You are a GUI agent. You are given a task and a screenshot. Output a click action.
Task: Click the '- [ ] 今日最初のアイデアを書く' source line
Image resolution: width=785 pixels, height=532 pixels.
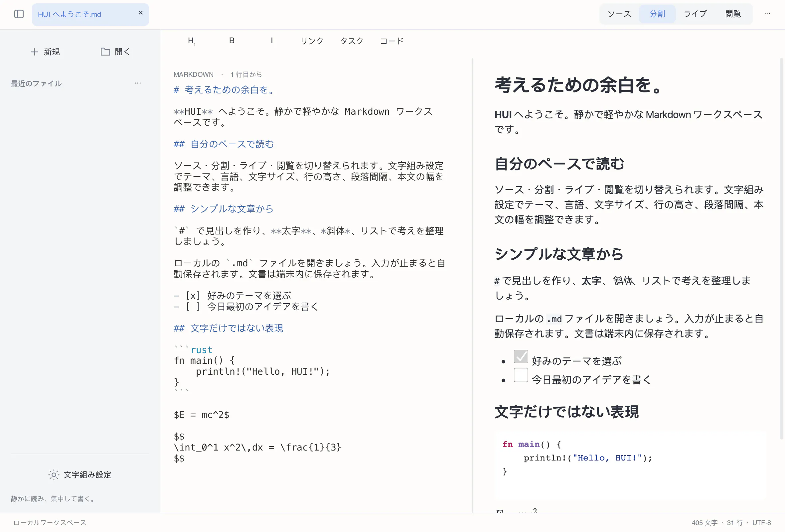click(246, 307)
